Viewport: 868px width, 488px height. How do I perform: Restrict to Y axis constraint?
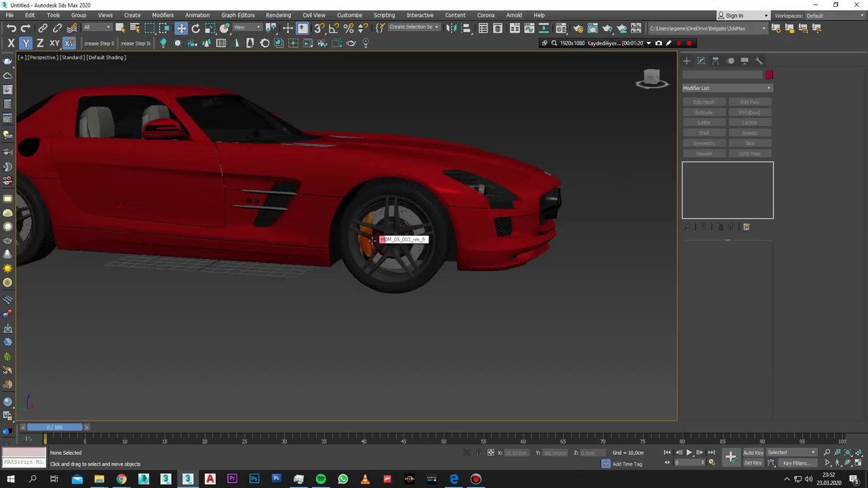(x=26, y=43)
